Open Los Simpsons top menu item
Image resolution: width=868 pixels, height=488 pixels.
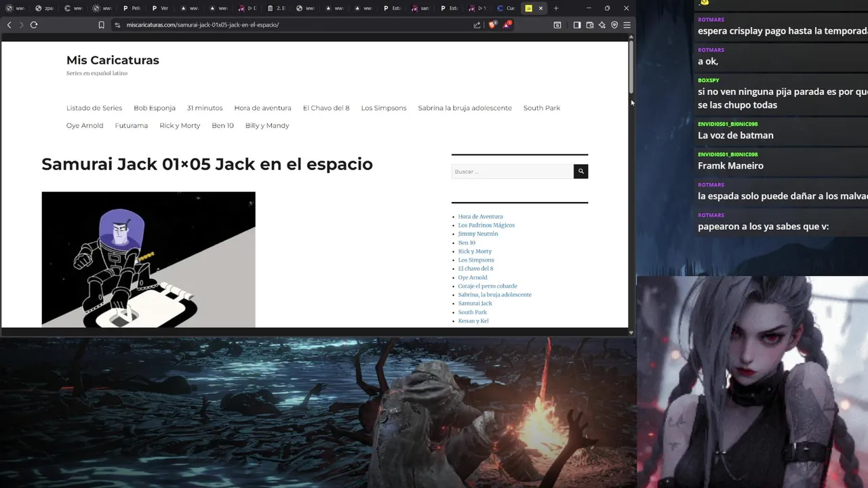(x=384, y=108)
